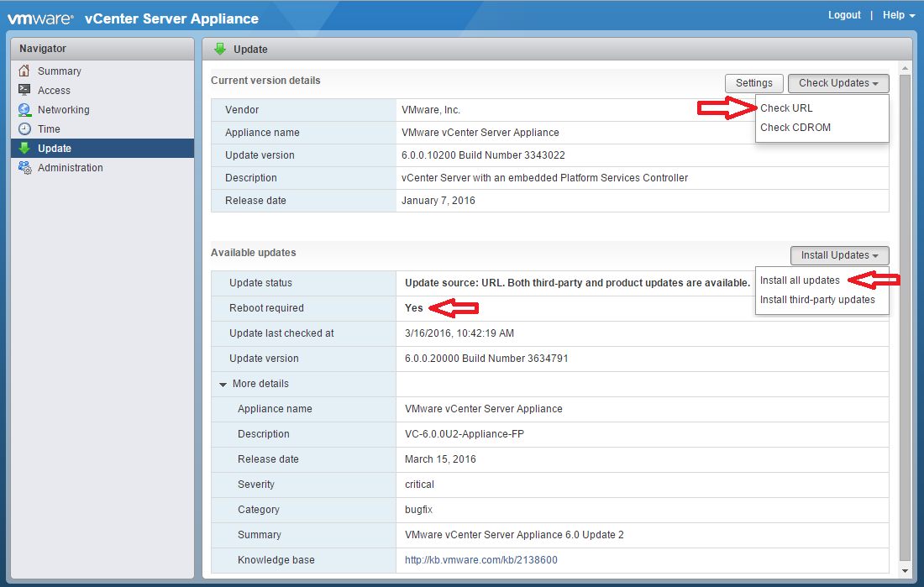Click the Networking globe icon
924x587 pixels.
(x=24, y=110)
